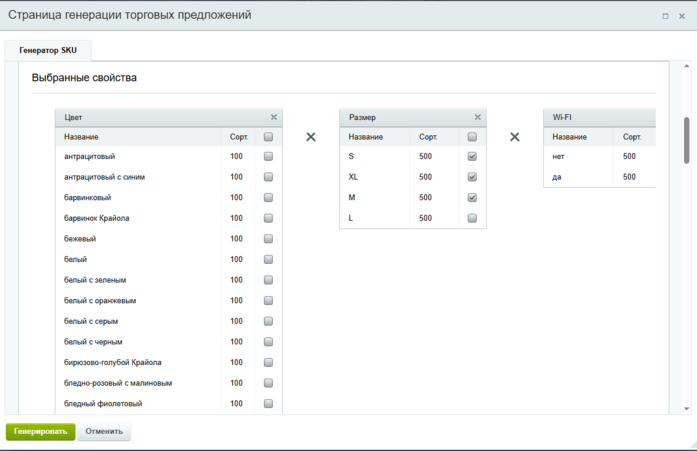Sort Wi-FI table by Сорт. column
697x451 pixels.
click(632, 137)
